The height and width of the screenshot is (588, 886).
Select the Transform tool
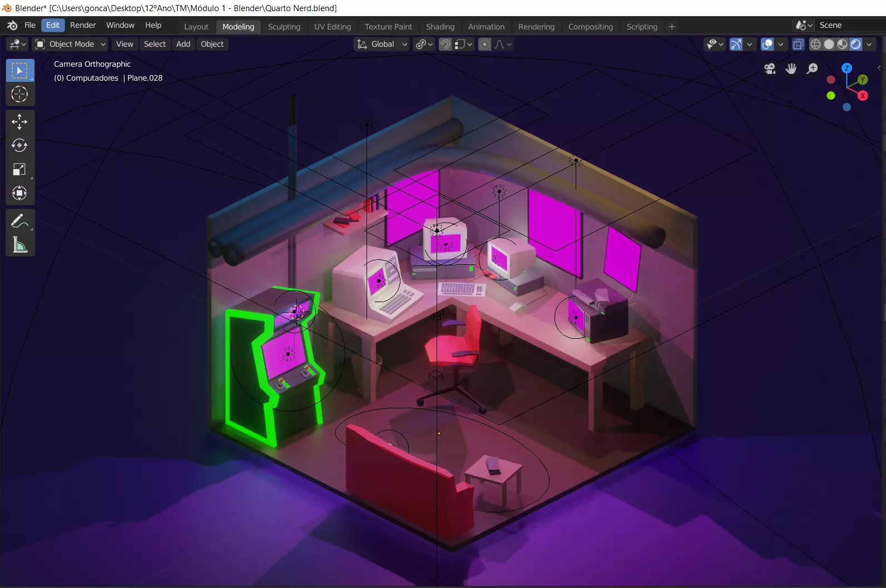click(19, 193)
